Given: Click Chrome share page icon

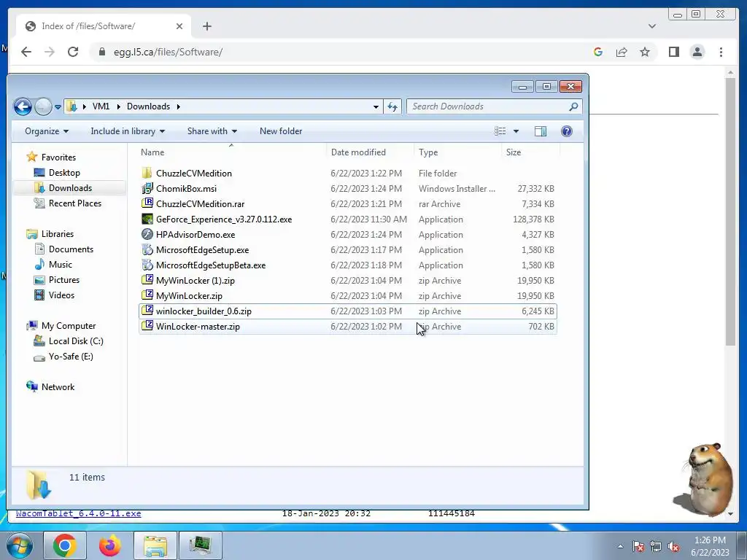Looking at the screenshot, I should pos(622,52).
